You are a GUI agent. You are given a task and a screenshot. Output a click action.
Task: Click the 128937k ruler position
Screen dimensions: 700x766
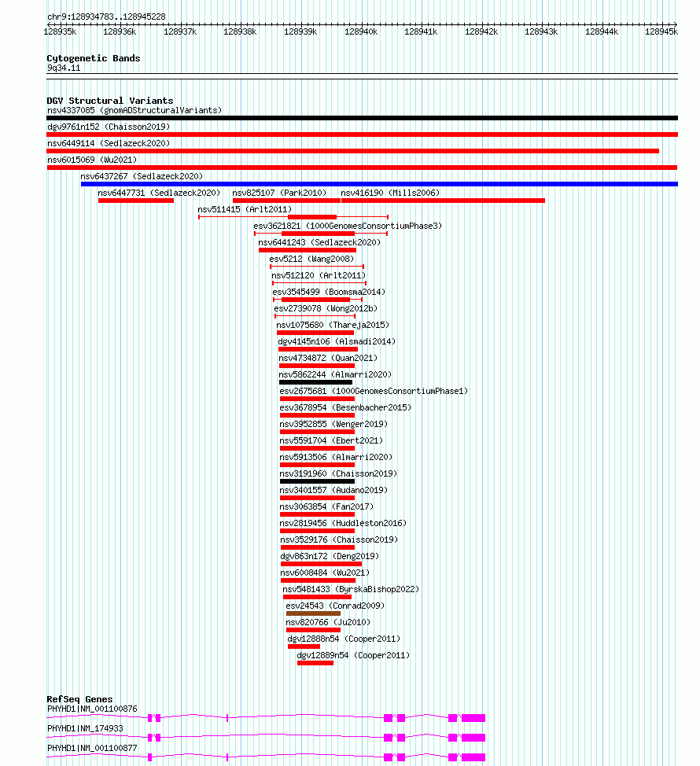(180, 31)
